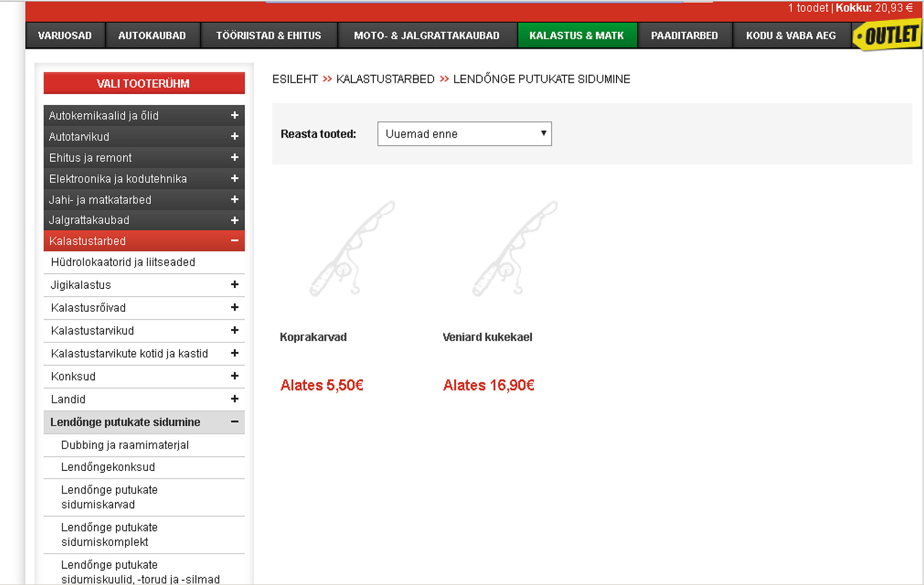
Task: Follow the ESILEHT breadcrumb link
Action: point(295,79)
